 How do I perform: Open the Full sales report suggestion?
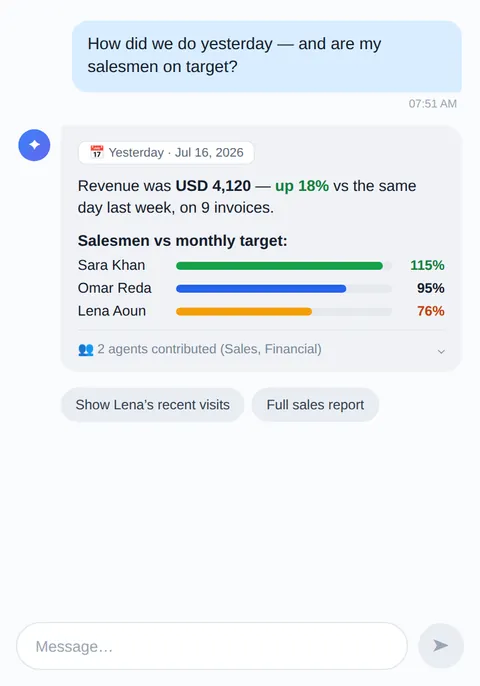[315, 405]
